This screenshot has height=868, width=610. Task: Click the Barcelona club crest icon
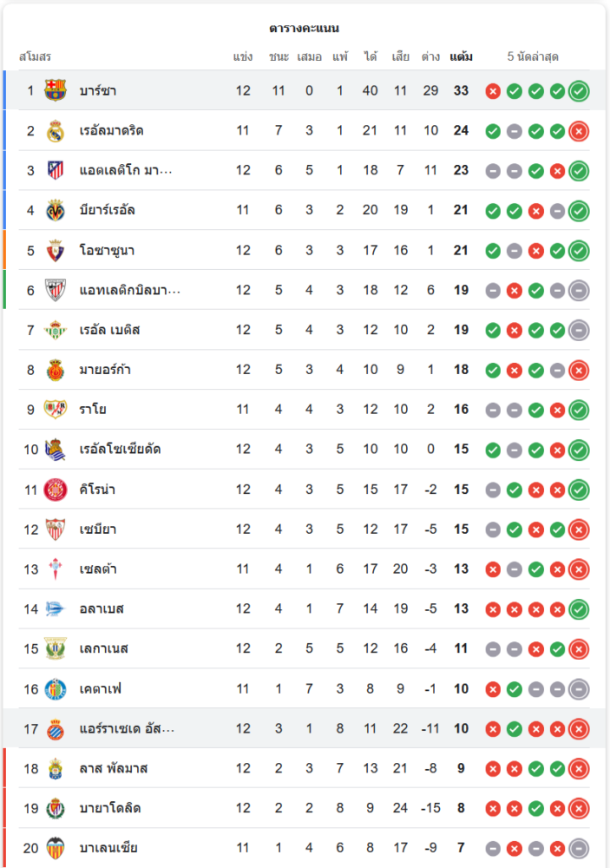[56, 90]
